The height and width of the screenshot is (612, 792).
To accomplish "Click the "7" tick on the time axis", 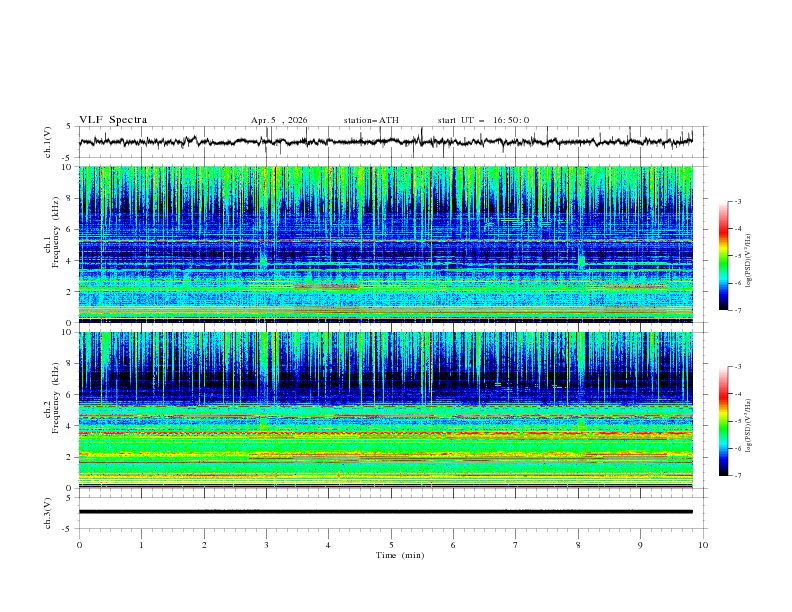I will tap(516, 545).
